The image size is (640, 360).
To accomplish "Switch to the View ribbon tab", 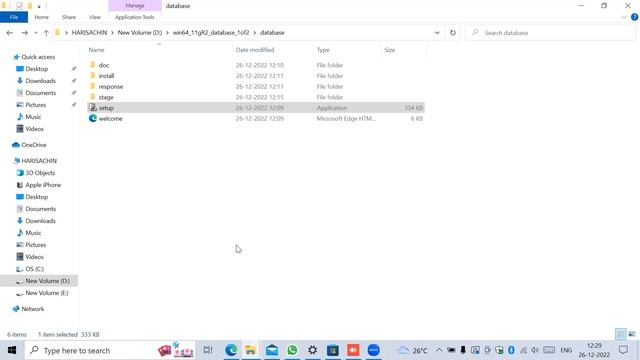I will click(95, 17).
